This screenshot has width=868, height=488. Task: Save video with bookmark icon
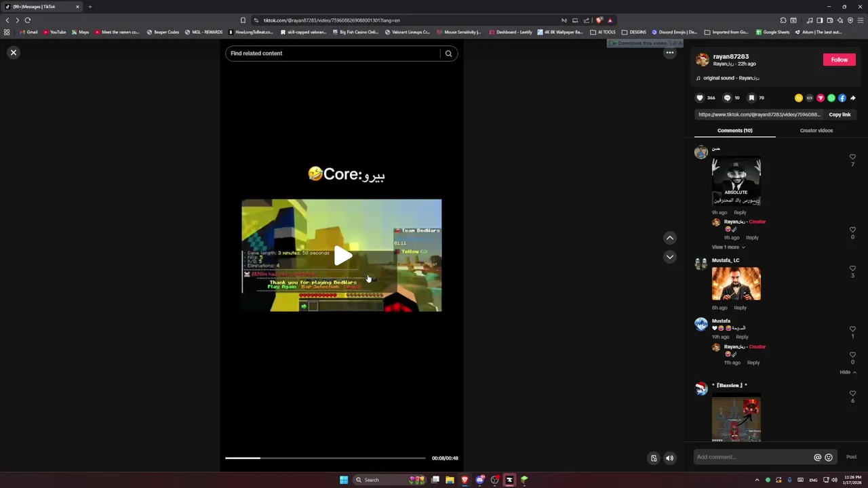pos(751,98)
